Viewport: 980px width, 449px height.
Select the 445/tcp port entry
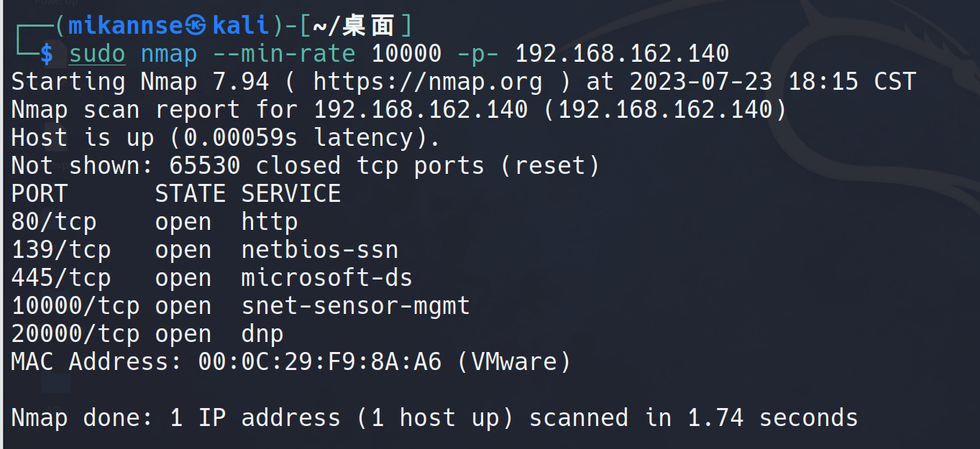pyautogui.click(x=60, y=278)
